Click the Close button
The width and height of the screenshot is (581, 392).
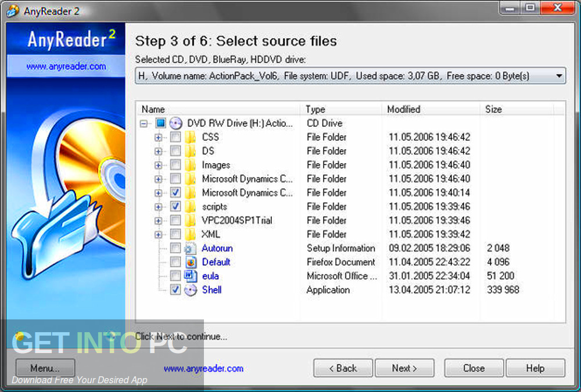474,368
